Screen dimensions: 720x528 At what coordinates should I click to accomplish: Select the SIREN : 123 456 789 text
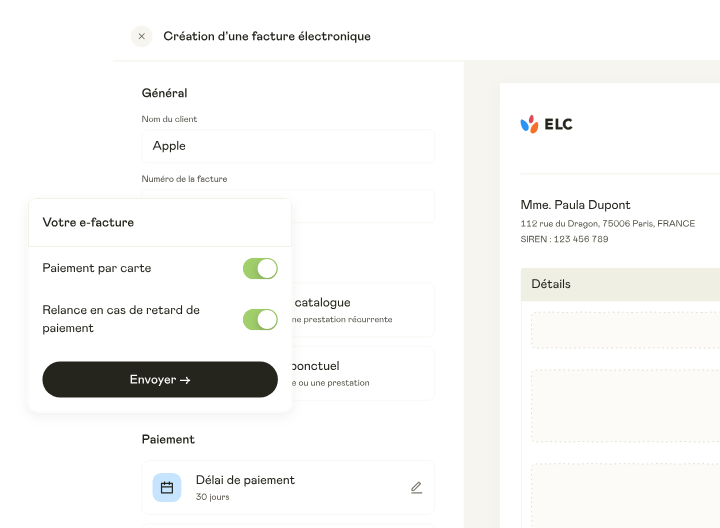tap(564, 239)
